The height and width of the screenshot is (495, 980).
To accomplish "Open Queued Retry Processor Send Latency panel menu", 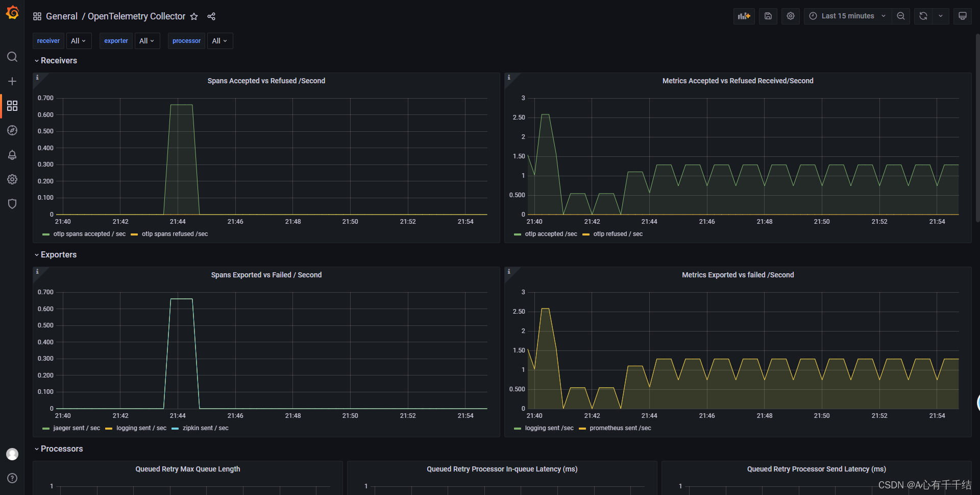I will coord(817,469).
